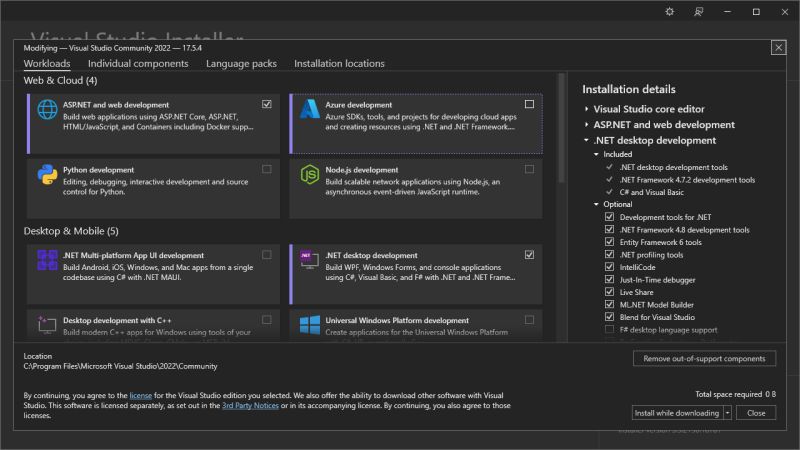The image size is (800, 450).
Task: Click the .NET MAUI workload icon
Action: pyautogui.click(x=47, y=260)
